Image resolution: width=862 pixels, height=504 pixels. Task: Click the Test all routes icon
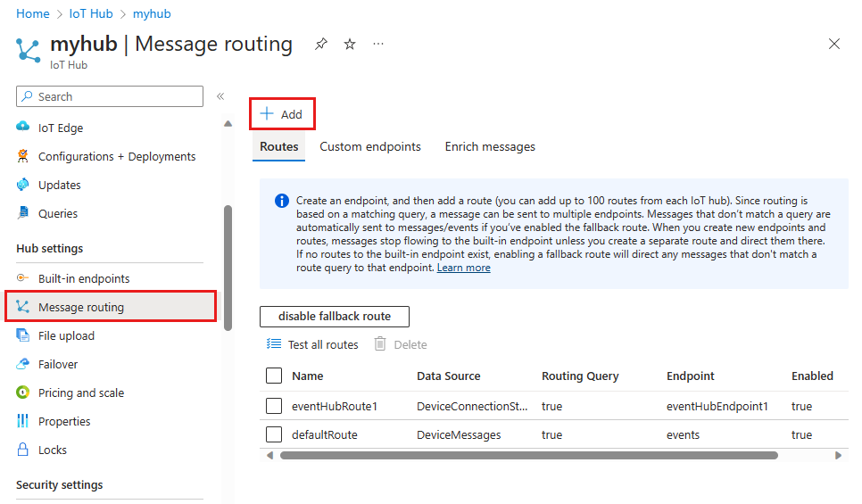pyautogui.click(x=274, y=344)
